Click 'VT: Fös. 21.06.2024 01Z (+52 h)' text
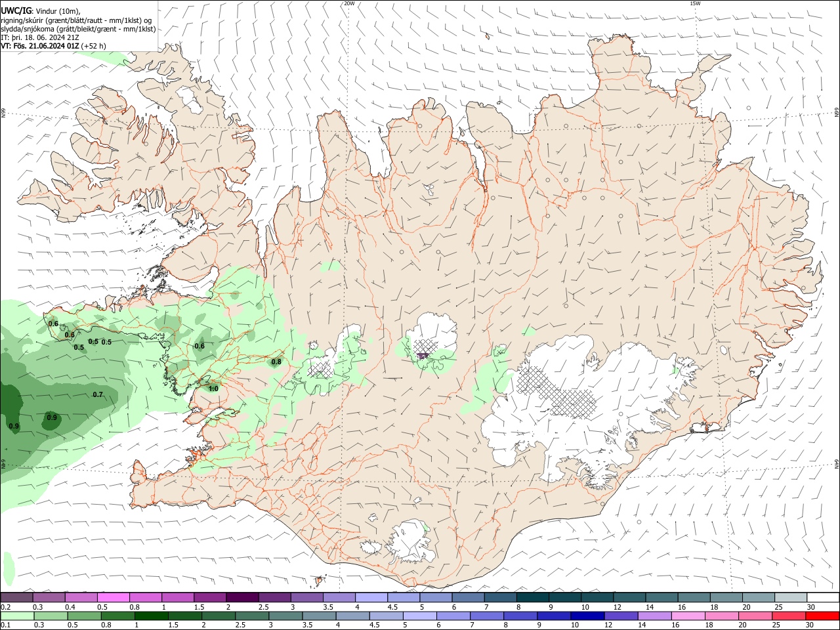840x630 pixels. pyautogui.click(x=53, y=46)
